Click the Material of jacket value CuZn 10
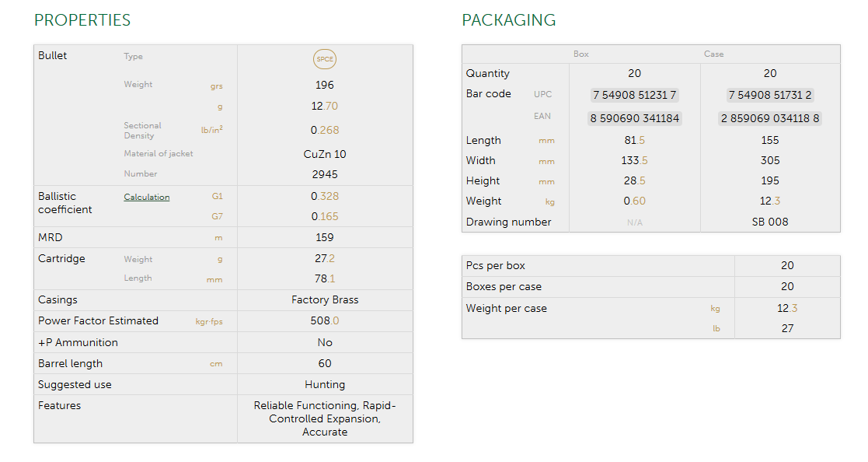868x462 pixels. click(x=325, y=154)
